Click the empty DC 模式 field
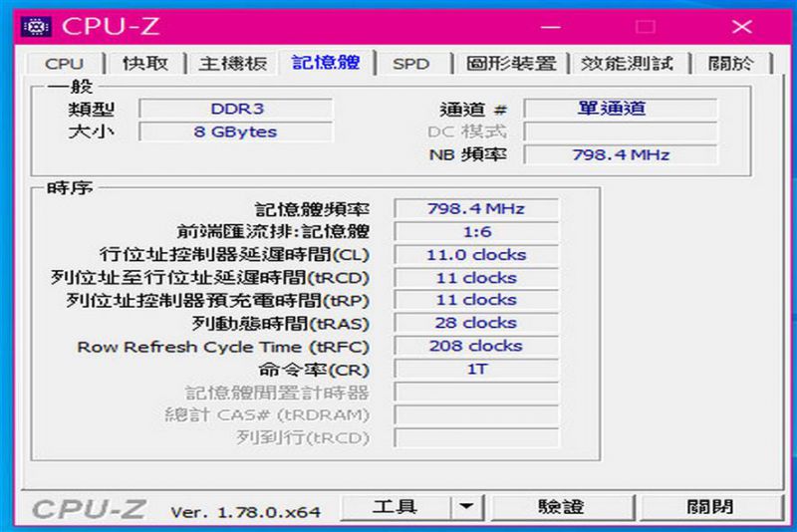 coord(621,132)
